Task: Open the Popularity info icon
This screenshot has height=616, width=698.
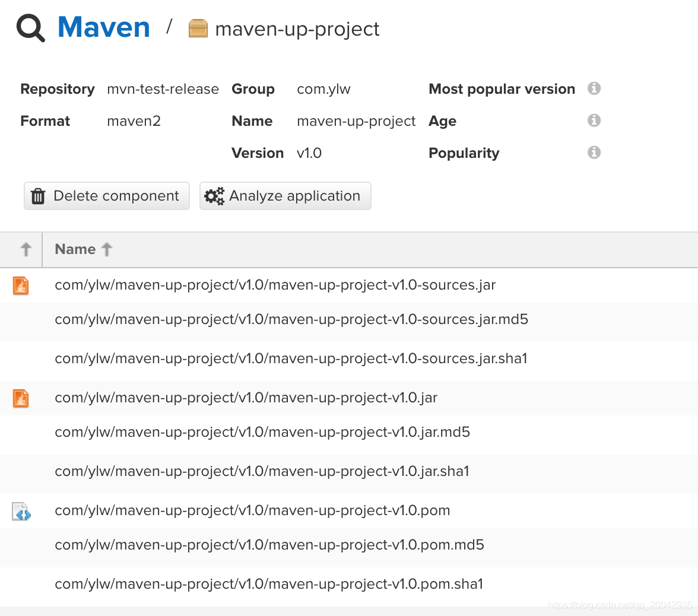Action: click(x=594, y=152)
